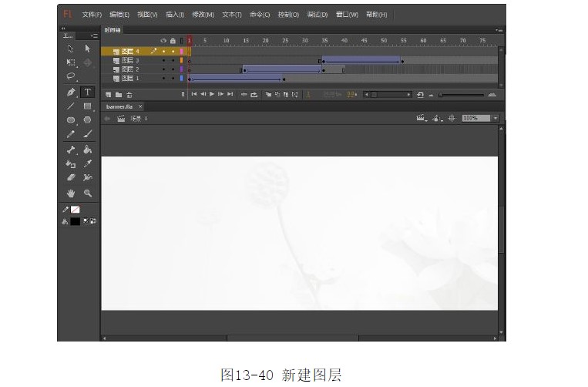
Task: Delete layer using the trash icon
Action: click(x=129, y=94)
